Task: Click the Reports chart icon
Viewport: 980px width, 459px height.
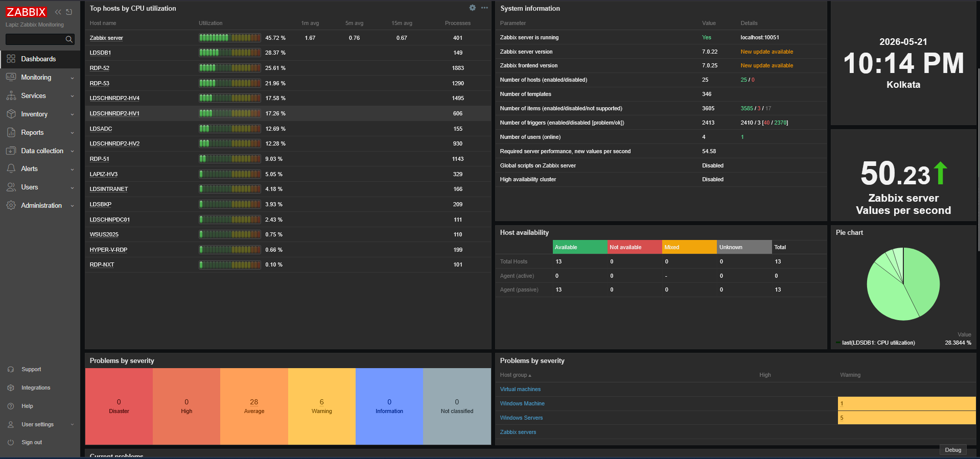Action: pyautogui.click(x=11, y=132)
